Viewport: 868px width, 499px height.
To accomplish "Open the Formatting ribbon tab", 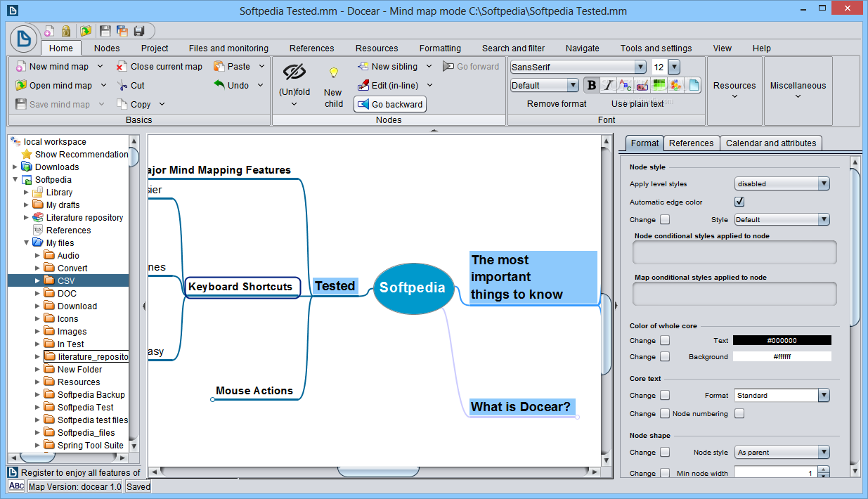I will tap(440, 48).
